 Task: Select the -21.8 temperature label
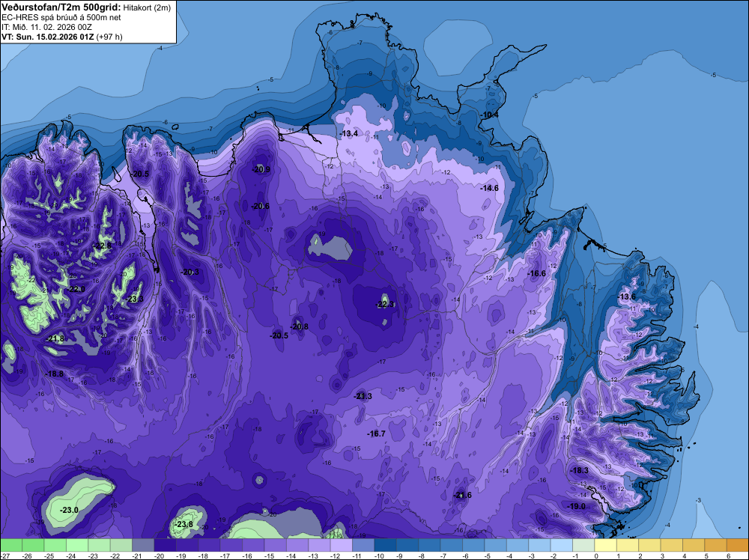point(55,339)
